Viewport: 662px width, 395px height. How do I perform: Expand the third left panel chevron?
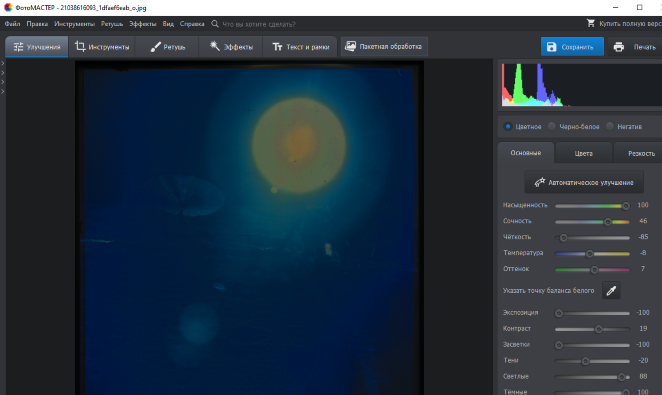3,82
